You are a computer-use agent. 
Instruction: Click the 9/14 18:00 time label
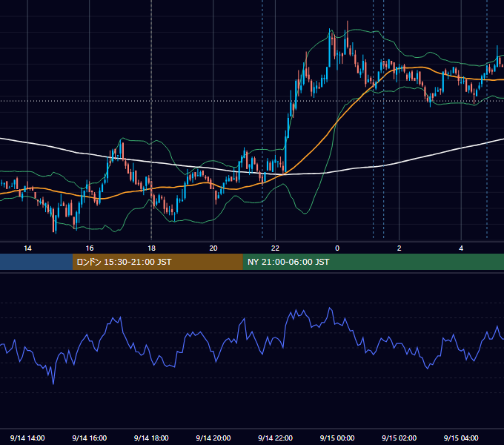(151, 438)
